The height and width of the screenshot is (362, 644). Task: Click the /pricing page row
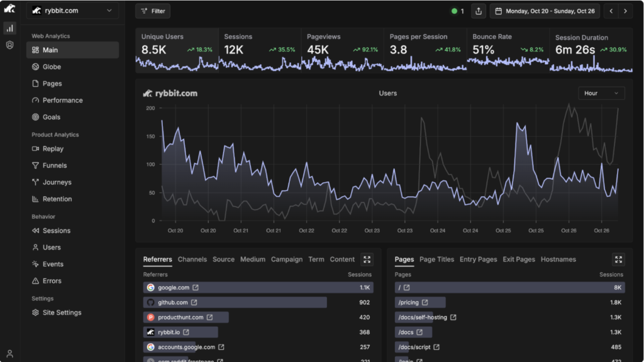(x=509, y=302)
